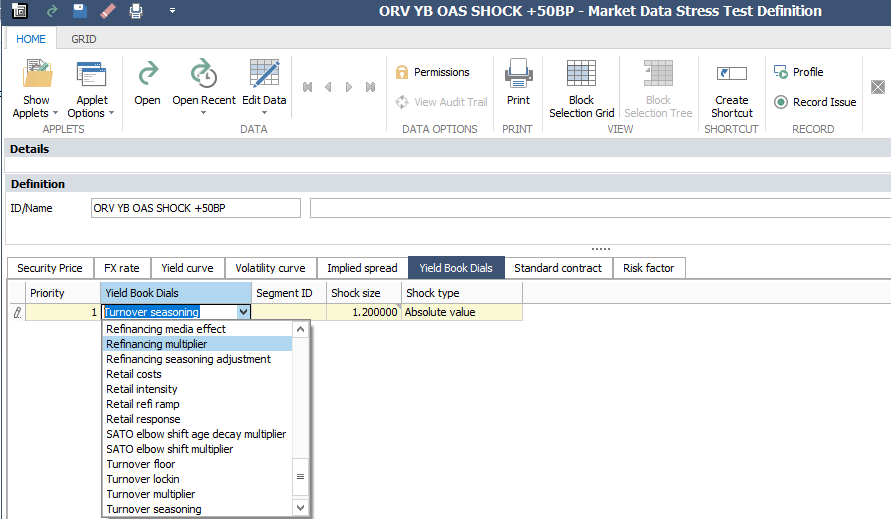891x519 pixels.
Task: Open Block Selection Grid view
Action: [x=581, y=89]
